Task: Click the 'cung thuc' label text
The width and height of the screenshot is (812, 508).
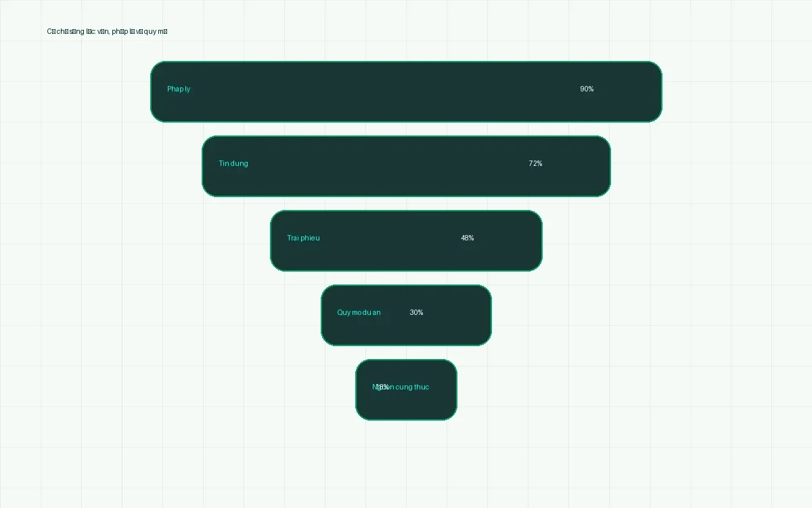Action: point(413,387)
